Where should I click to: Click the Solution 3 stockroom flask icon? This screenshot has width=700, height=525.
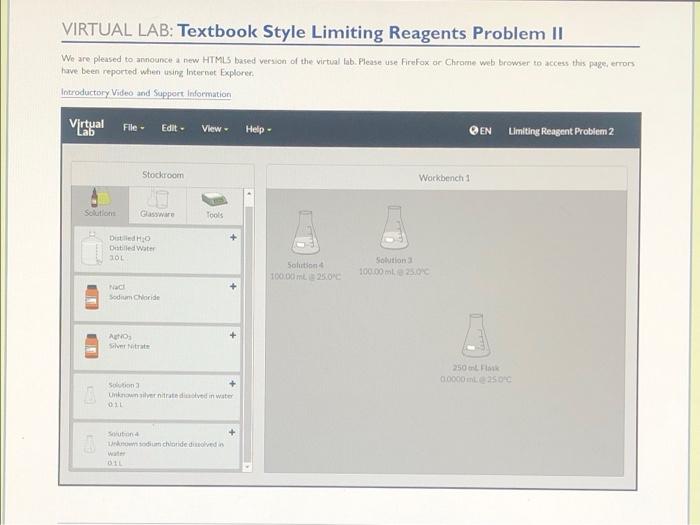pos(90,395)
